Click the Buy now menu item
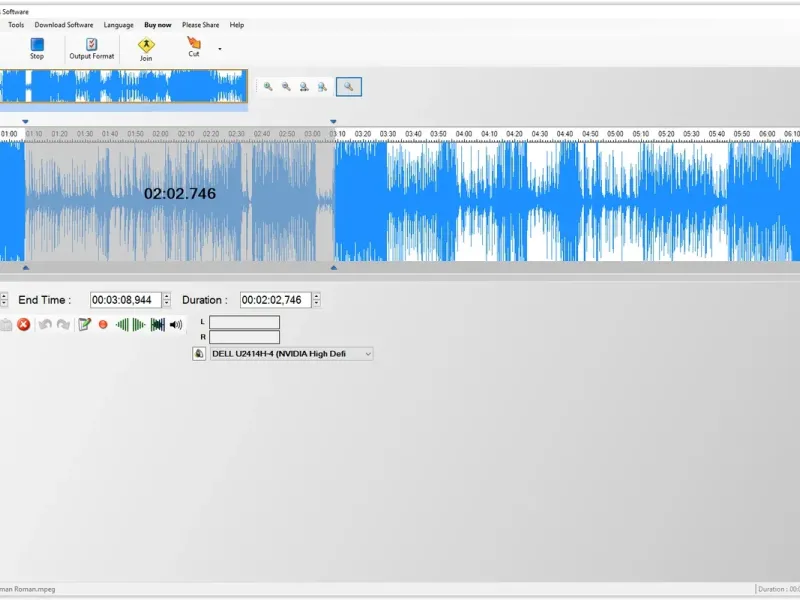 coord(157,25)
